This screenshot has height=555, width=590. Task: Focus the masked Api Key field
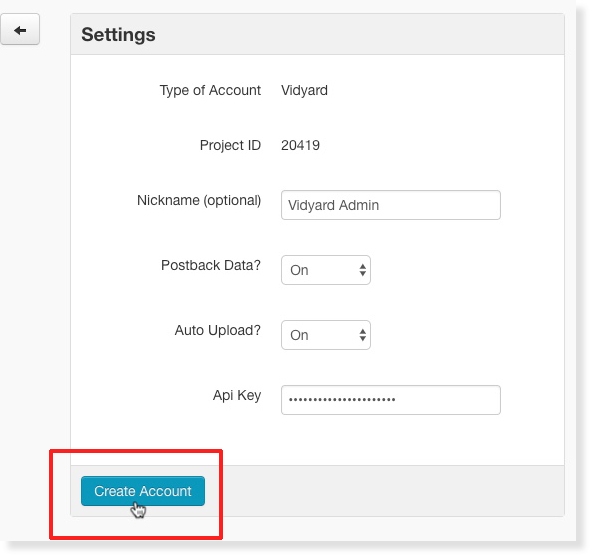click(x=391, y=400)
